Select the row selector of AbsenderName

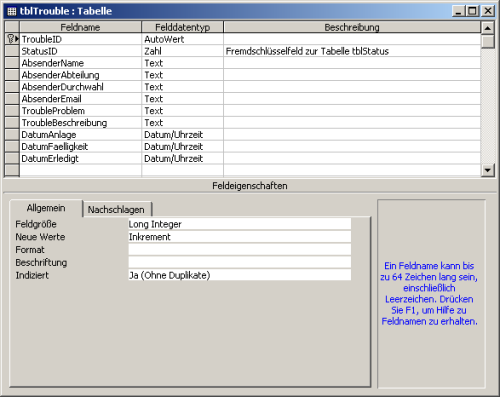(12, 63)
